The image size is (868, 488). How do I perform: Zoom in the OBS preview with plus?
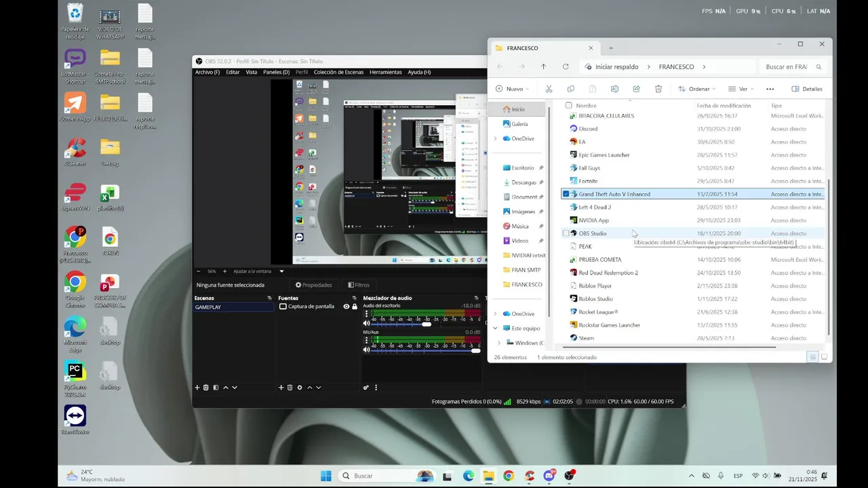click(224, 271)
